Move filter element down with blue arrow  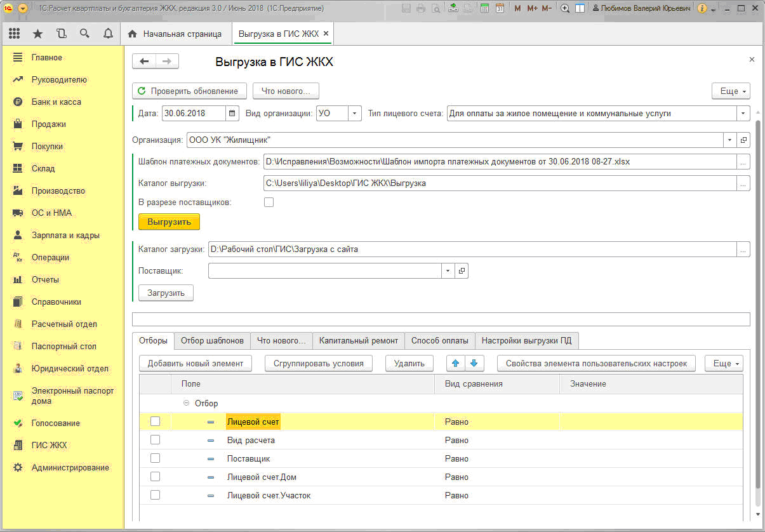point(475,363)
